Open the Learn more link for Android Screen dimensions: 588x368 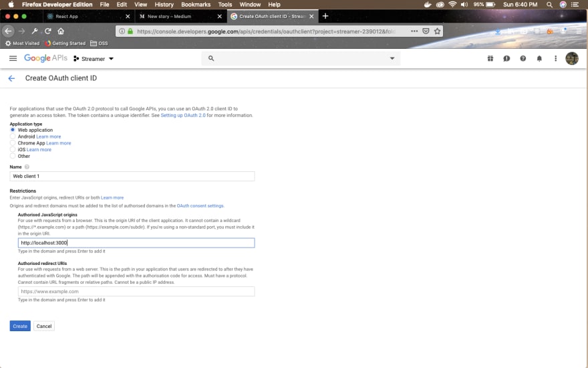coord(48,136)
